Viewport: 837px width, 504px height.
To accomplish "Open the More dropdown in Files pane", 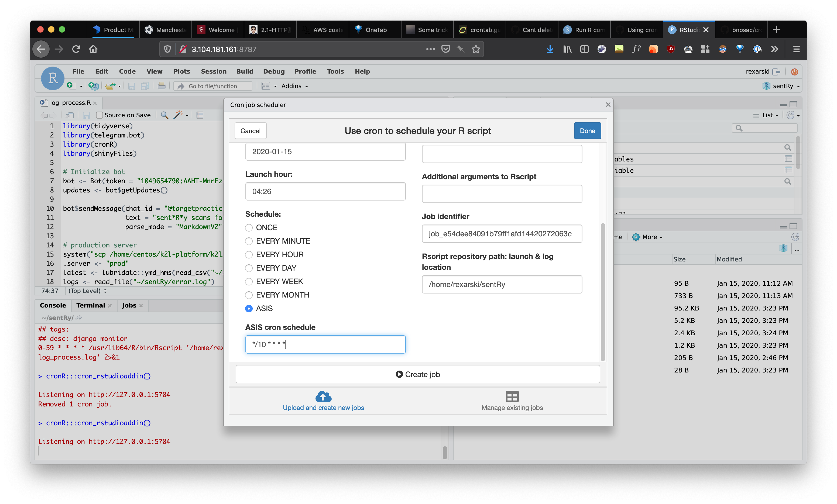I will [649, 237].
